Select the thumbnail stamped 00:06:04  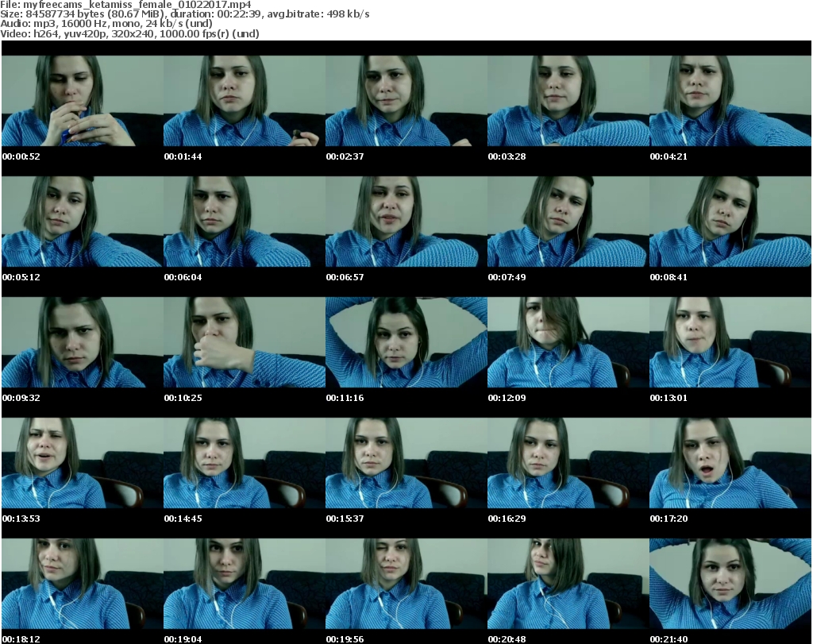tap(245, 222)
